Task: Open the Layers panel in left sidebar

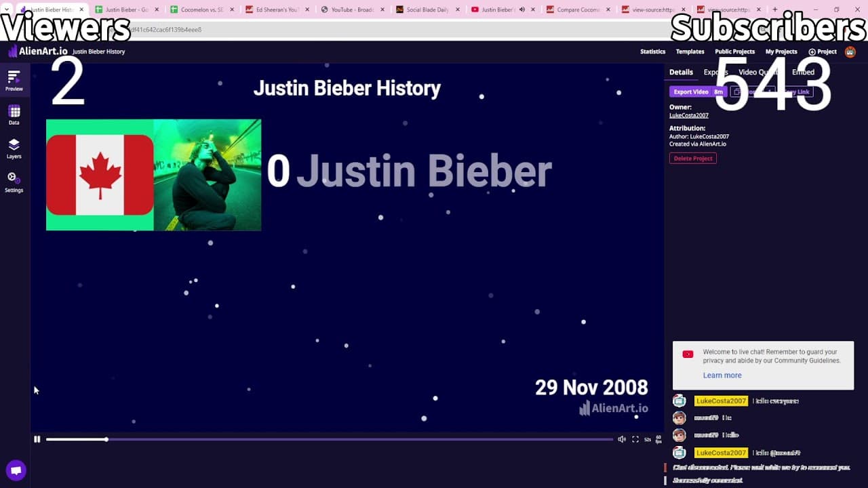Action: tap(14, 148)
